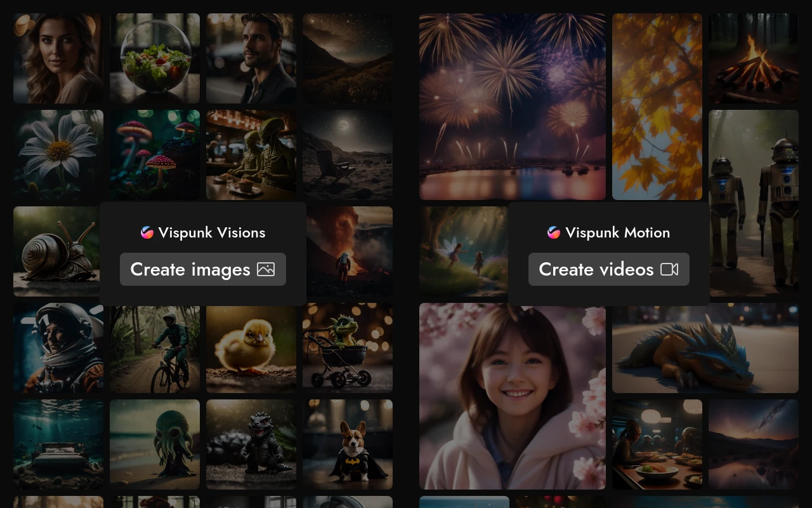Viewport: 812px width, 508px height.
Task: Open the yellow baby chick thumbnail
Action: (x=251, y=348)
